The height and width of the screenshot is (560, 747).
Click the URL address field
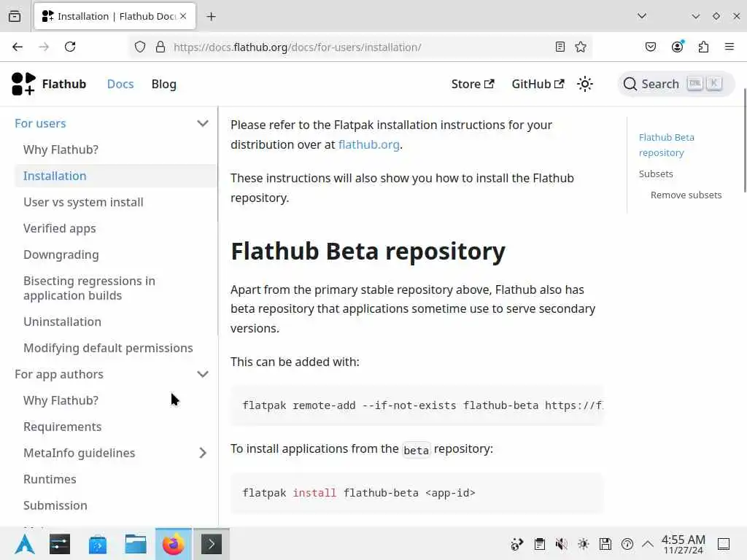(x=360, y=47)
